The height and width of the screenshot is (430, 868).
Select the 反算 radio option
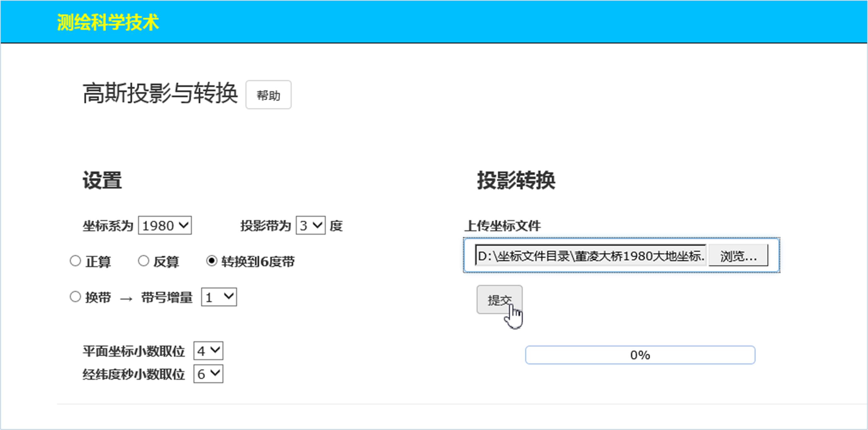[x=144, y=261]
